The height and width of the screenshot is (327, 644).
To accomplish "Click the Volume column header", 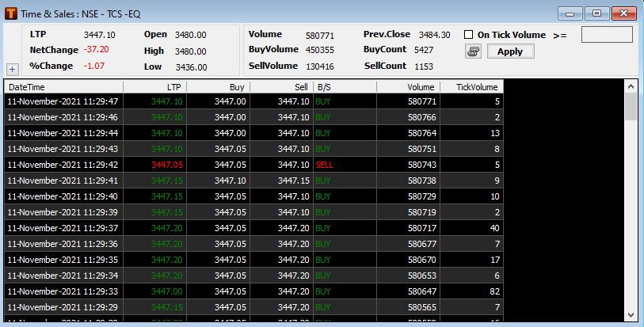I will [408, 87].
